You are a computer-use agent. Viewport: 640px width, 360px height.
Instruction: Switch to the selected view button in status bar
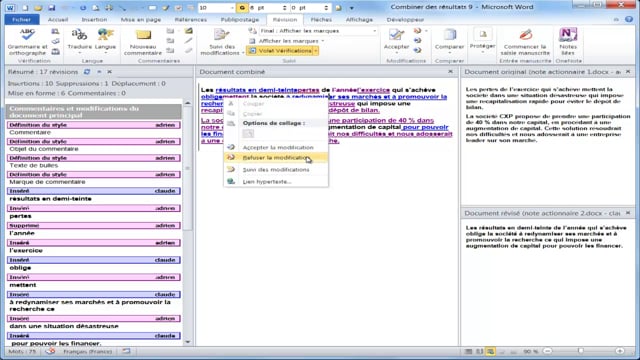coord(490,351)
